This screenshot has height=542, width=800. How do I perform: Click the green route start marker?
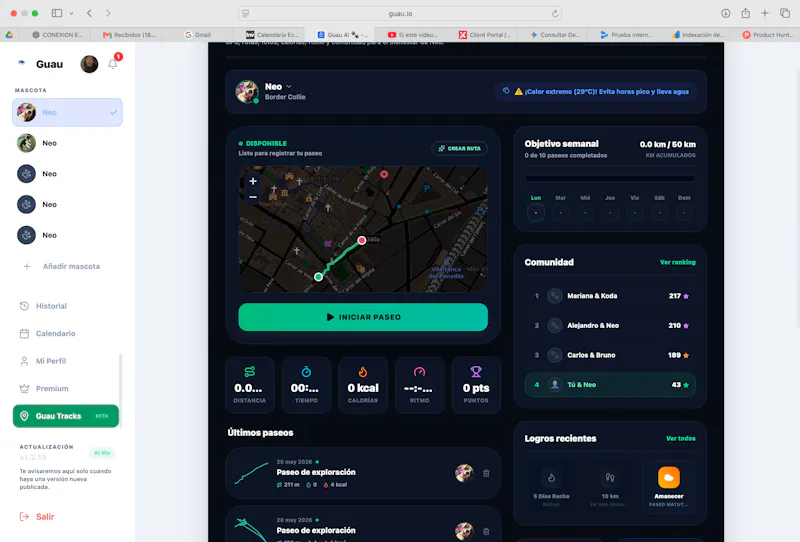tap(318, 277)
